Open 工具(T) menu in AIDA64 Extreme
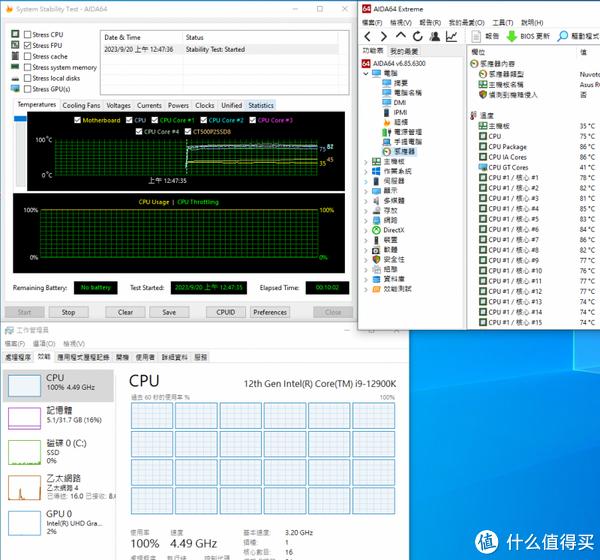The height and width of the screenshot is (560, 600). [502, 23]
